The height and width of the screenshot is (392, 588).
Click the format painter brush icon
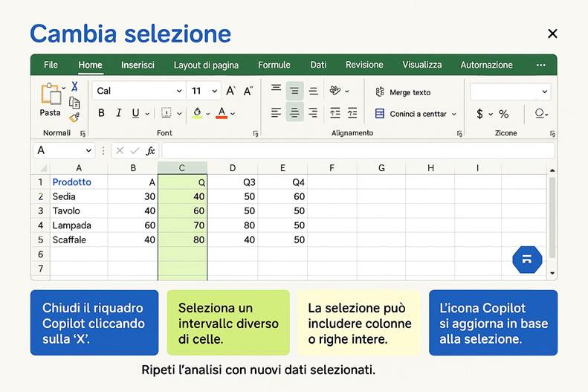(x=74, y=118)
